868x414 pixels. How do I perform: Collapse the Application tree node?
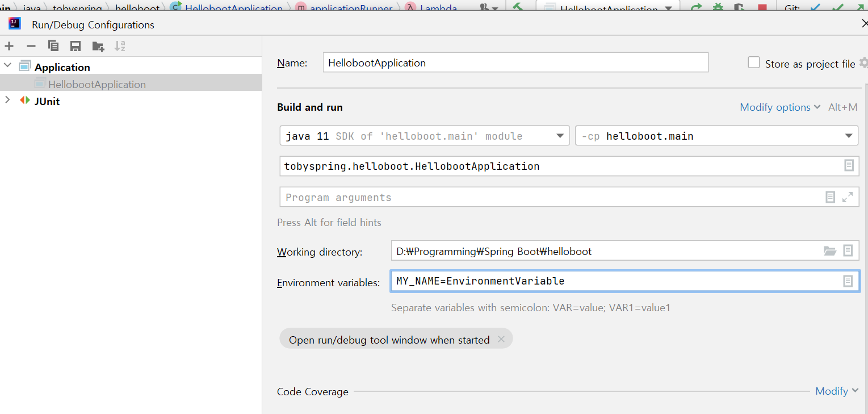pos(7,65)
